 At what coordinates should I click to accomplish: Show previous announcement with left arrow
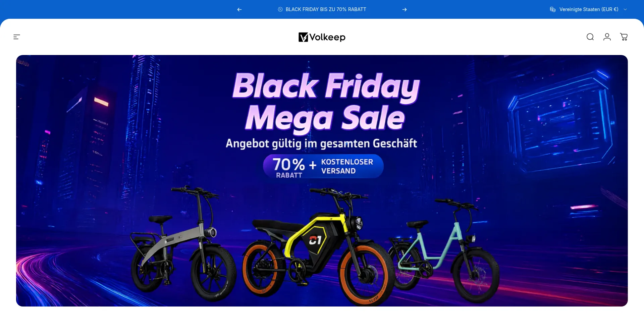click(239, 9)
